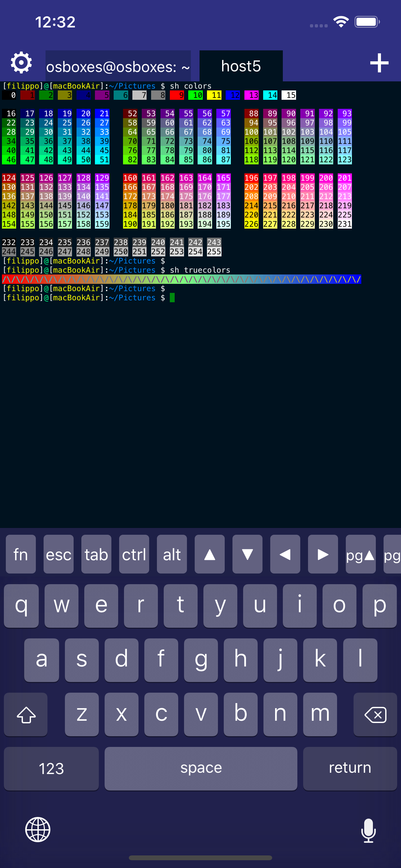Open settings with the gear icon
The width and height of the screenshot is (401, 868).
pyautogui.click(x=21, y=63)
